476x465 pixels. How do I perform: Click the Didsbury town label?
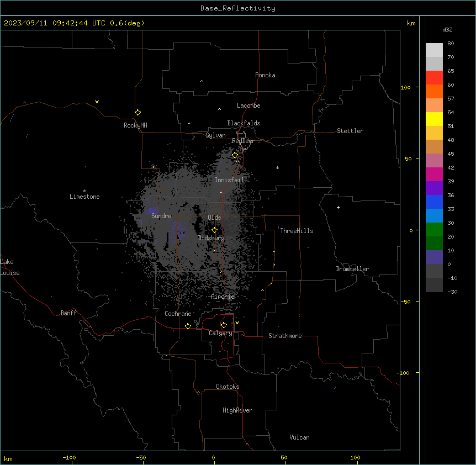tap(211, 238)
